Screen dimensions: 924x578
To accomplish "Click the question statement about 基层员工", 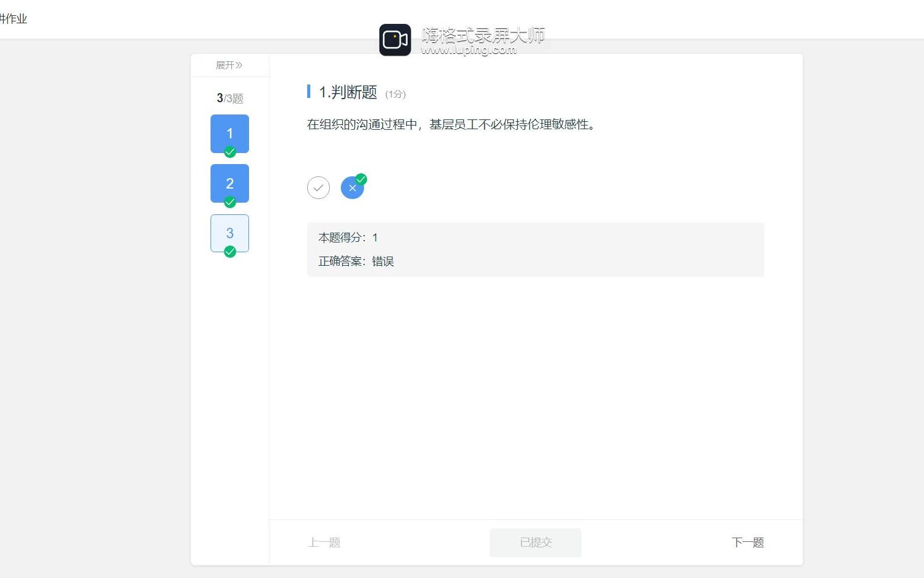I will [x=452, y=124].
